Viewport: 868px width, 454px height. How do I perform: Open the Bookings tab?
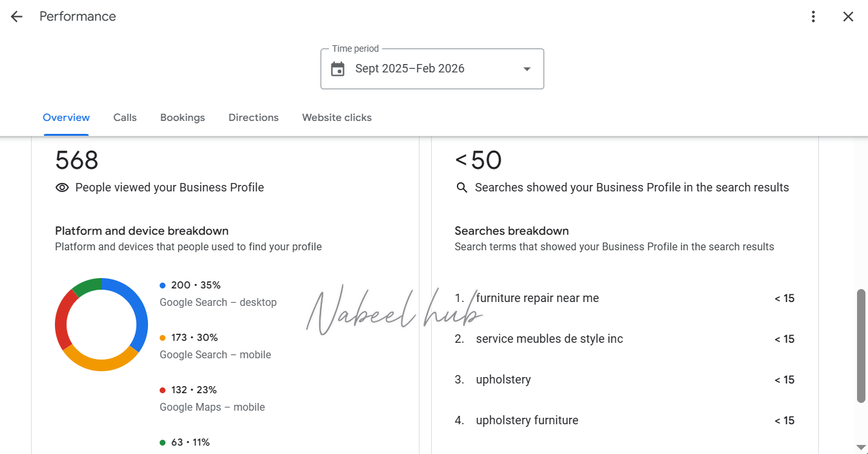(182, 118)
